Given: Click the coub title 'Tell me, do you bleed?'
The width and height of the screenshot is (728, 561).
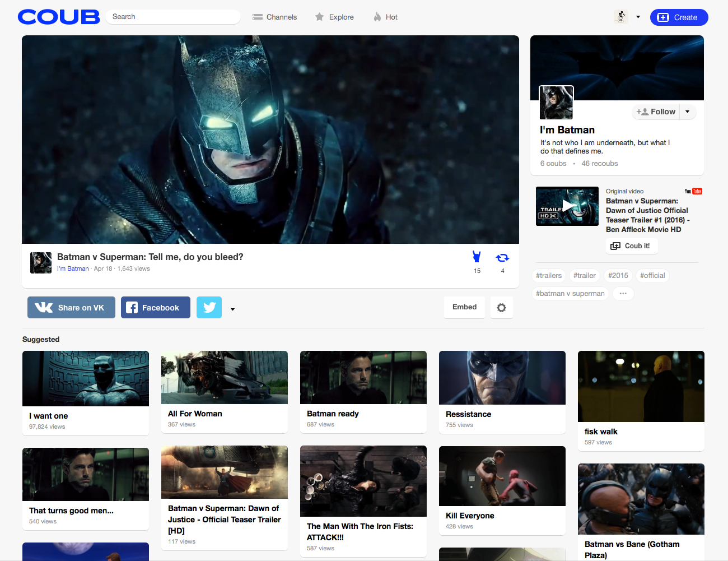Looking at the screenshot, I should 150,257.
